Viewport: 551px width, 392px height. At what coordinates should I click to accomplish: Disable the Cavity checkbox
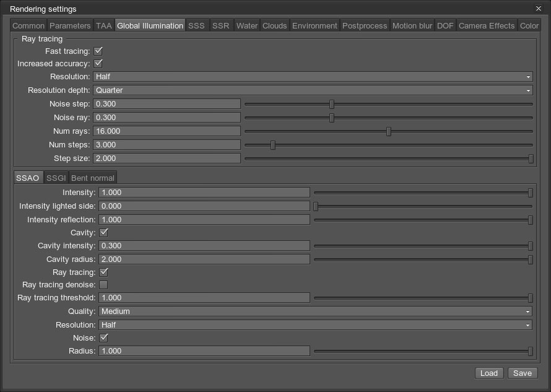(x=103, y=233)
